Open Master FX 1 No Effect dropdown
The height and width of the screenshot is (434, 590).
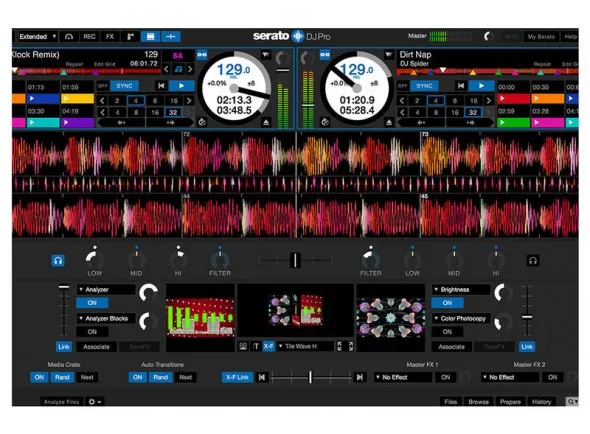[403, 377]
